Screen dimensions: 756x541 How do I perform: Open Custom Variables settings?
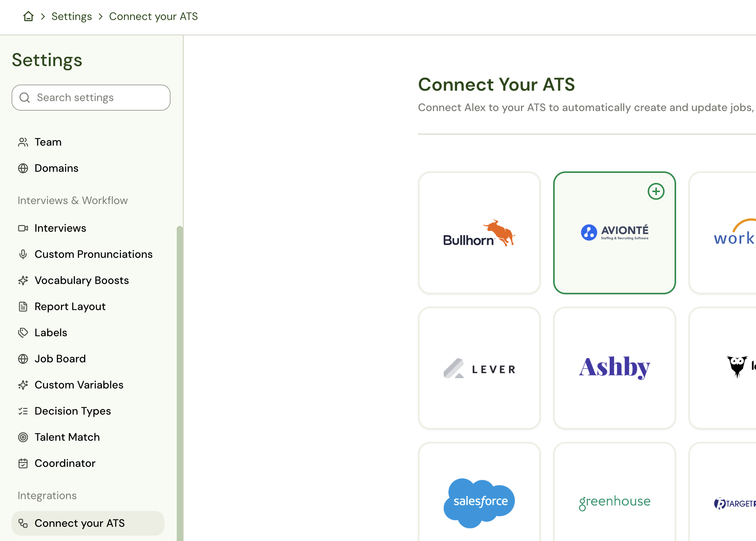click(79, 385)
